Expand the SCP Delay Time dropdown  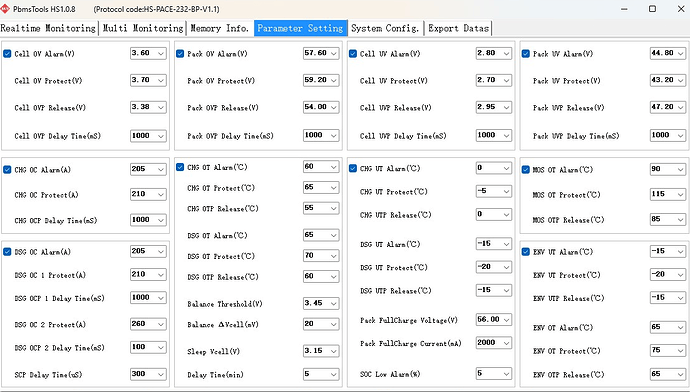(x=161, y=374)
